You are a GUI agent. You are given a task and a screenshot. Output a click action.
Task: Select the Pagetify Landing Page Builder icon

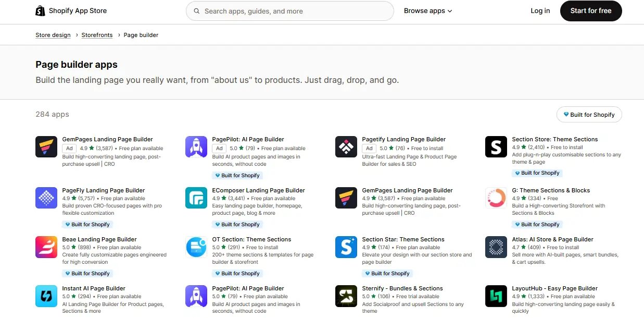346,146
